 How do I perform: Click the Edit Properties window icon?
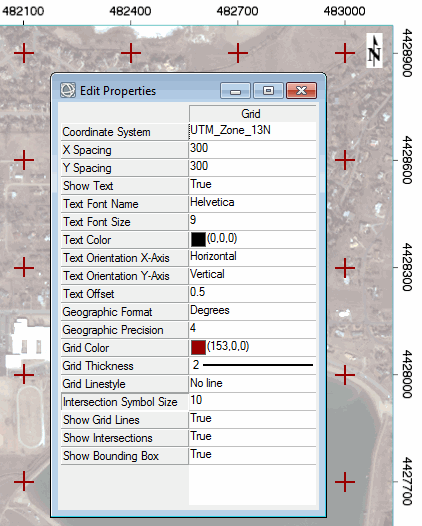click(68, 90)
